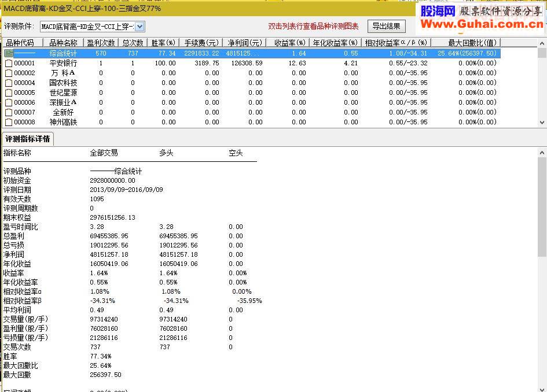Tick the checkbox for 000007 全新好
547x392 pixels.
tap(9, 112)
